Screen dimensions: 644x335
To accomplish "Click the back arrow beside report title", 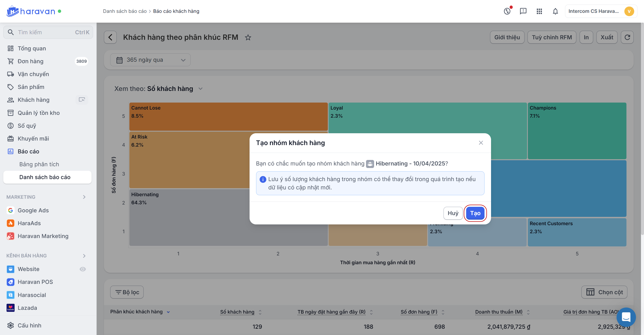I will 110,37.
